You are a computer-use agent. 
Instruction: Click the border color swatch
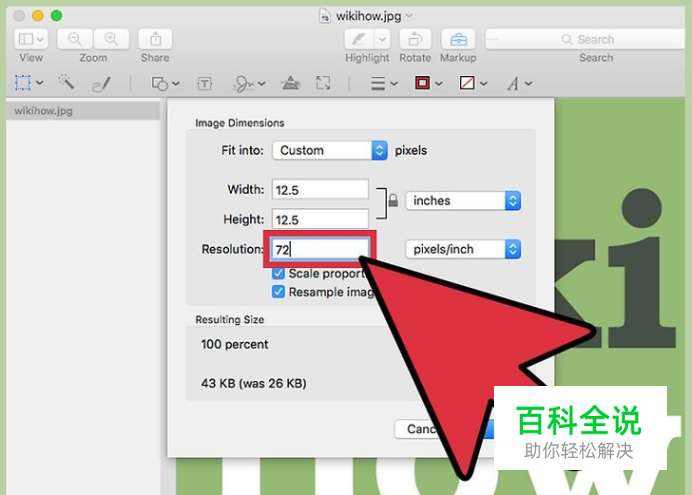(422, 82)
